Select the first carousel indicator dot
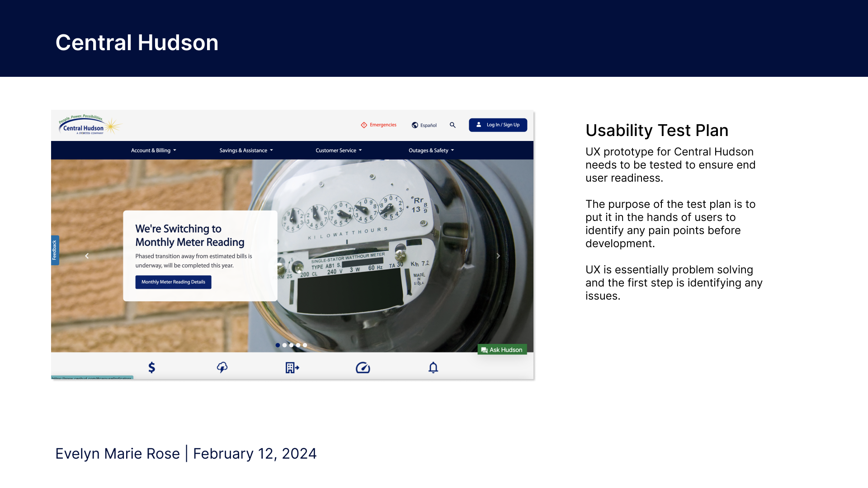Image resolution: width=868 pixels, height=488 pixels. pos(278,345)
